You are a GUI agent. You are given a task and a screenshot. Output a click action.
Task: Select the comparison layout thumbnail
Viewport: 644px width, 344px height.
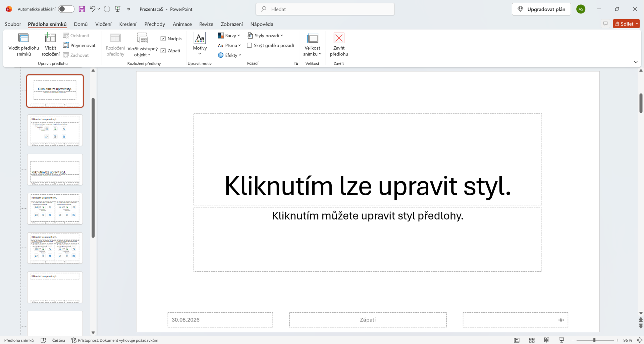55,248
